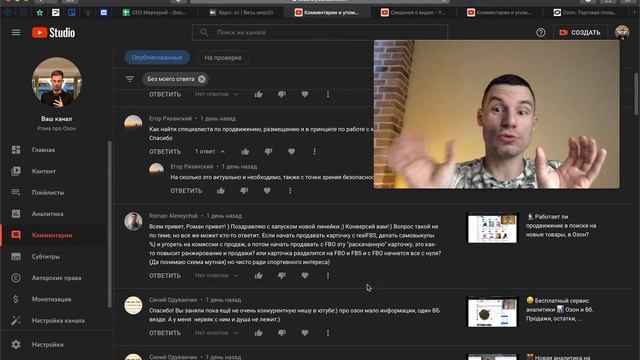Click Roman Alexeychuk's avatar
Viewport: 640px width, 360px height.
tap(133, 221)
